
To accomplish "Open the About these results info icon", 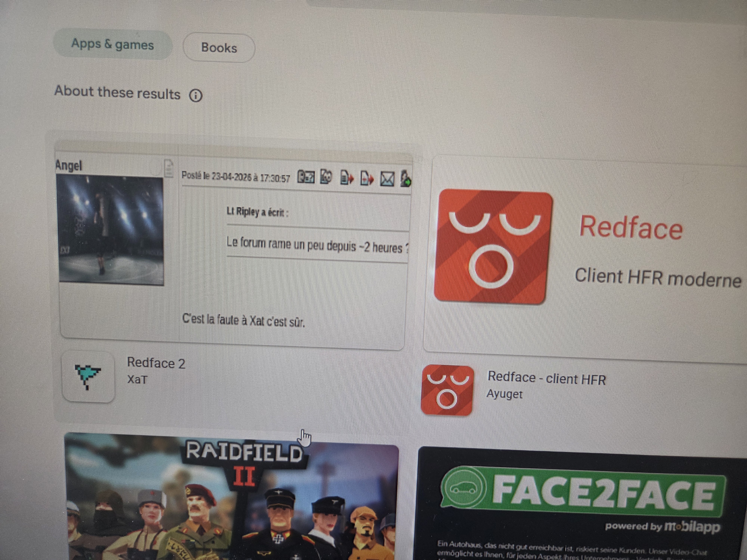I will (196, 96).
